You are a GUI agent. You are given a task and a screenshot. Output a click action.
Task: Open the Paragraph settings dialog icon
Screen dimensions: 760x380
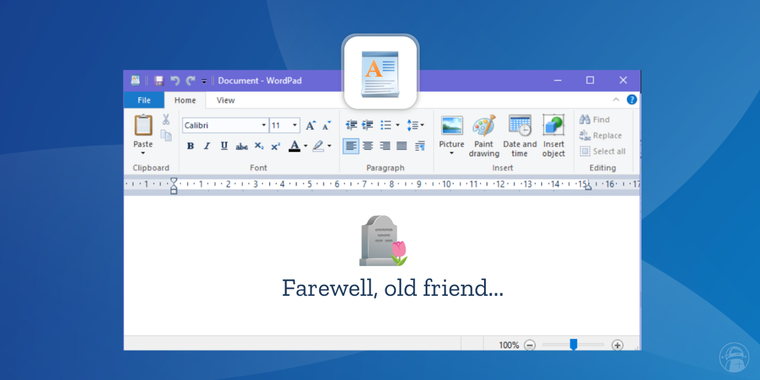click(x=420, y=146)
